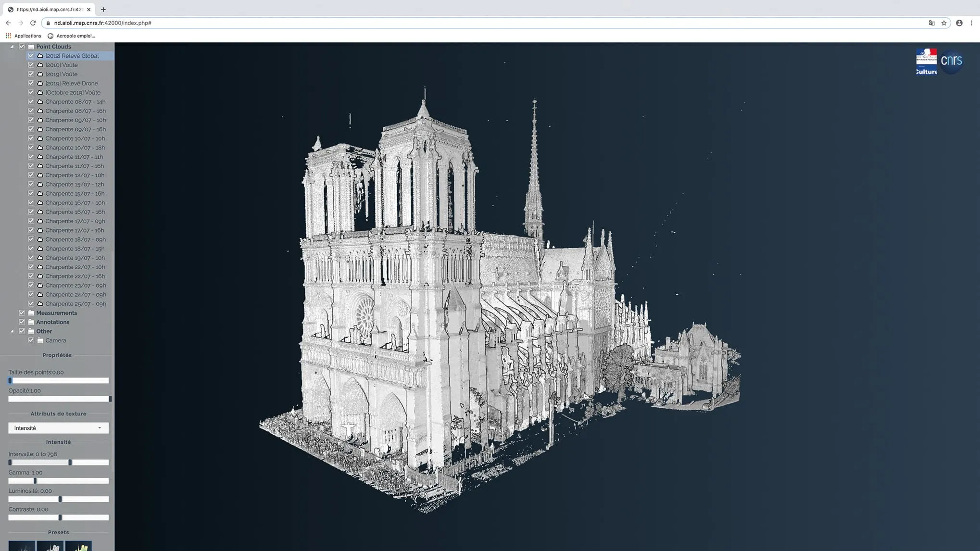980x551 pixels.
Task: Reload the page with refresh icon
Action: pos(33,23)
